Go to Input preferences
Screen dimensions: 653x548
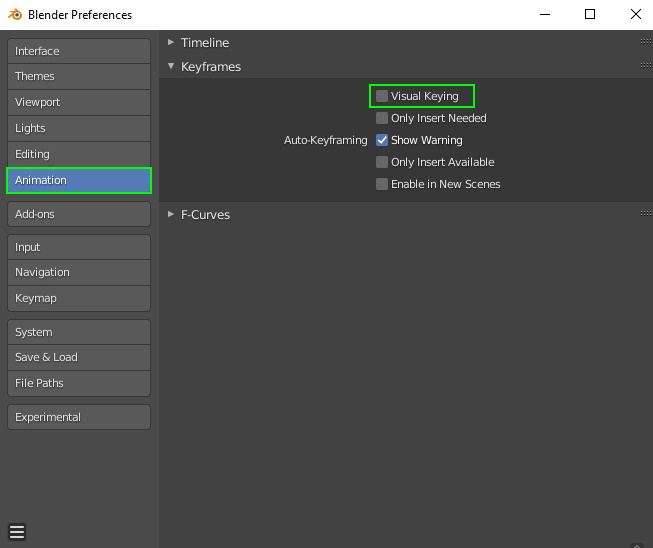pos(79,247)
